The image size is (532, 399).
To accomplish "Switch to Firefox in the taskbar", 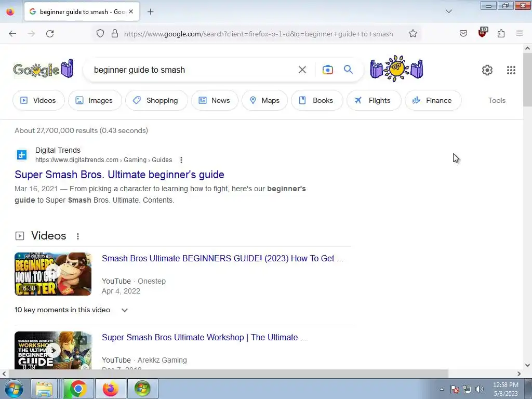I will point(111,389).
